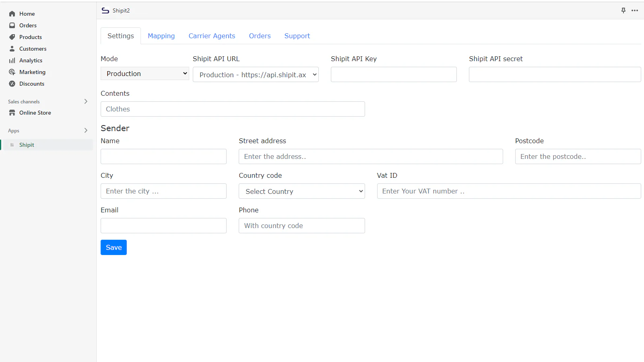Click the Marketing target icon
This screenshot has width=644, height=362.
tap(12, 72)
